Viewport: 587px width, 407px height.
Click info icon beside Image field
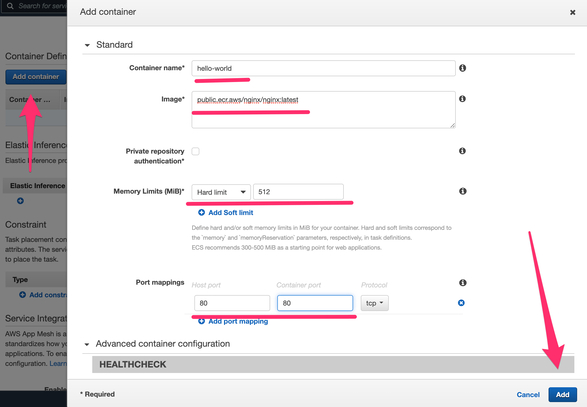[x=463, y=99]
